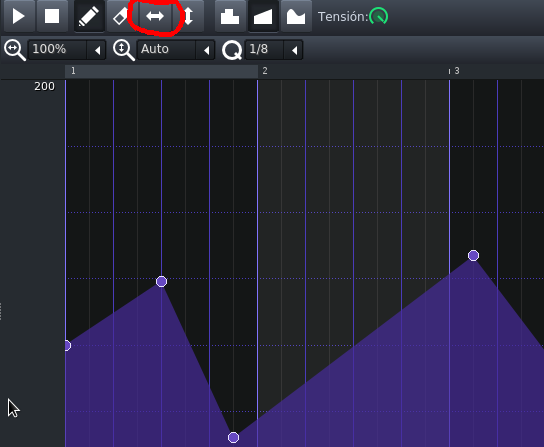This screenshot has width=544, height=447.
Task: Click the horizontal zoom magnifier icon
Action: click(x=15, y=50)
